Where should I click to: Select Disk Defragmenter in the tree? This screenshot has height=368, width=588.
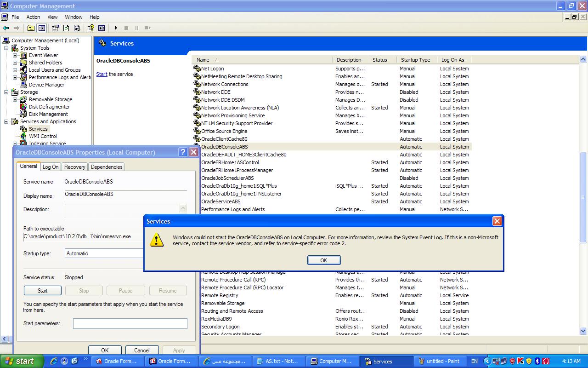pyautogui.click(x=49, y=107)
